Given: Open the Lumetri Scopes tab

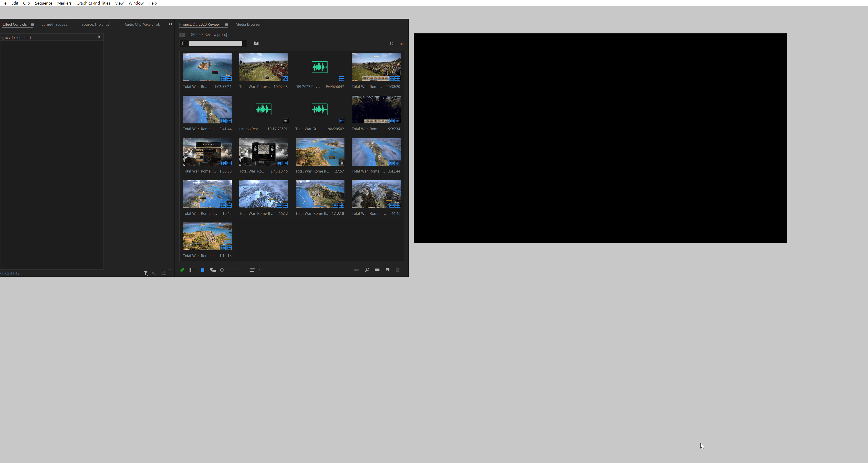Looking at the screenshot, I should (x=54, y=24).
